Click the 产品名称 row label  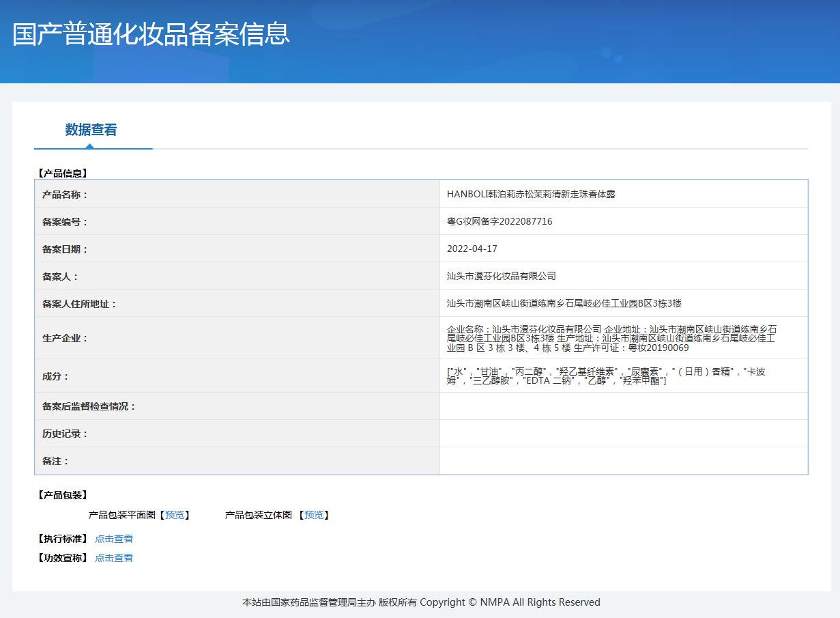66,195
